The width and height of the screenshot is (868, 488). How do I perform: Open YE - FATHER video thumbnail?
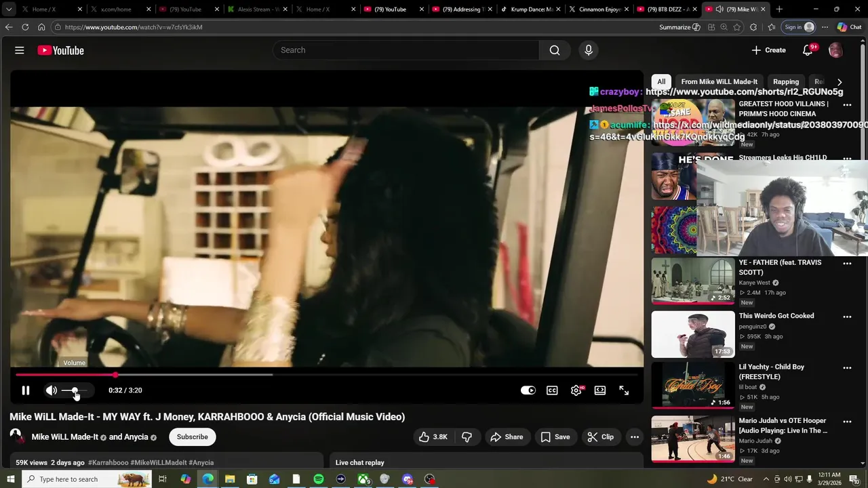(x=693, y=281)
